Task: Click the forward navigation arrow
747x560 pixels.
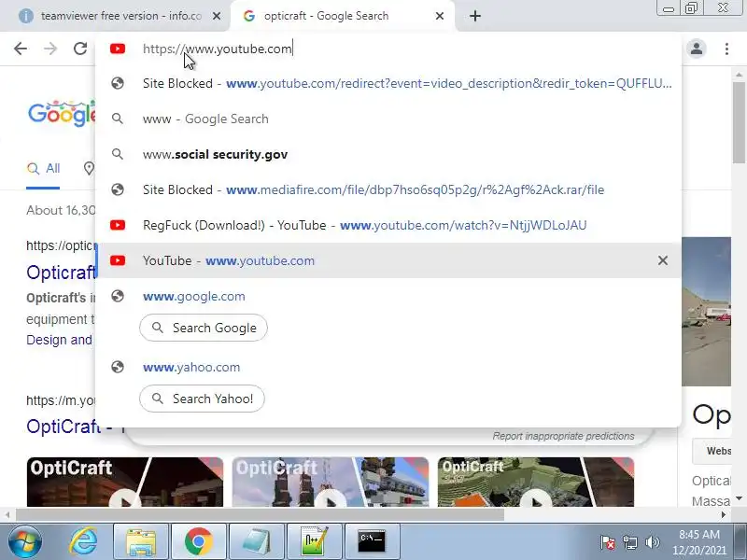Action: point(50,49)
